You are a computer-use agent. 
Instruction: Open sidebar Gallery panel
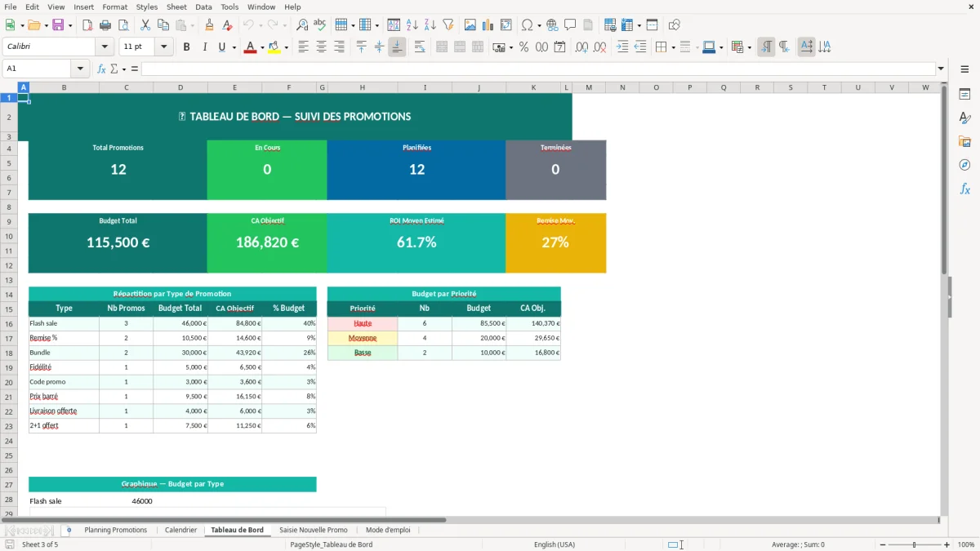tap(964, 141)
